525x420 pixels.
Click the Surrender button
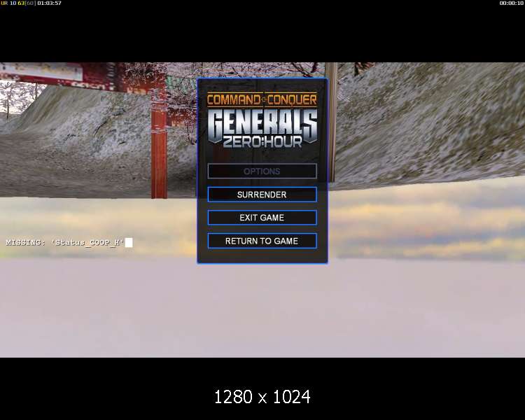tap(262, 195)
